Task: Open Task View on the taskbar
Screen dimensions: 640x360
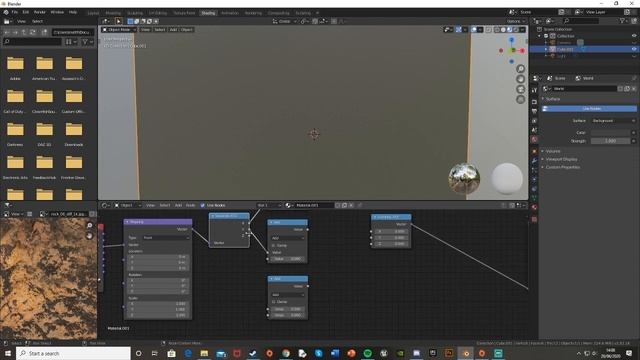Action: click(x=155, y=353)
